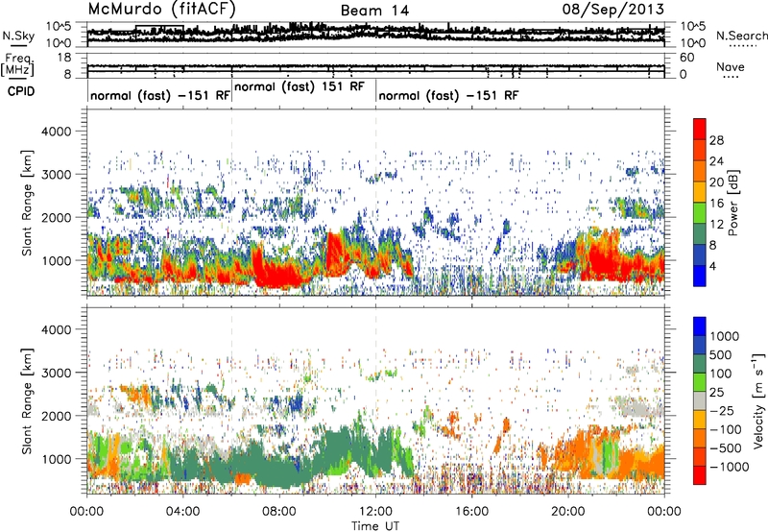
Task: Click the '16:00' time tick label
Action: (x=472, y=512)
